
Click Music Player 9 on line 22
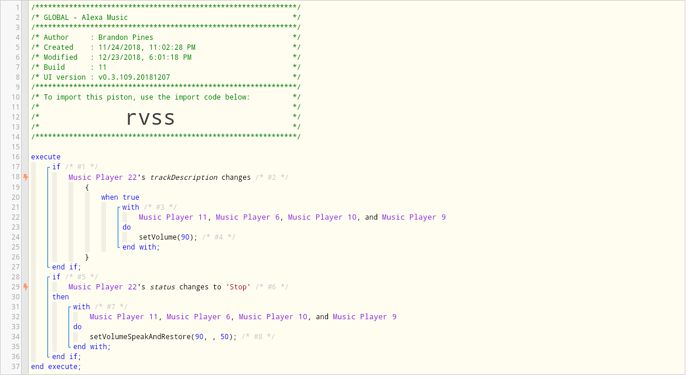point(414,217)
